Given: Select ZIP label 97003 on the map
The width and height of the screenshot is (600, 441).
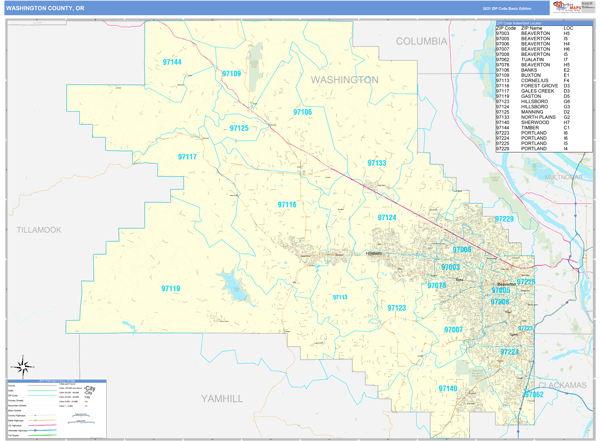Looking at the screenshot, I should pos(450,267).
